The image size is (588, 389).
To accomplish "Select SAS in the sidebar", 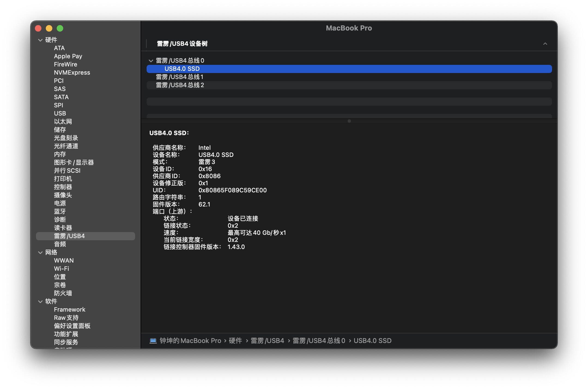I will (x=60, y=89).
